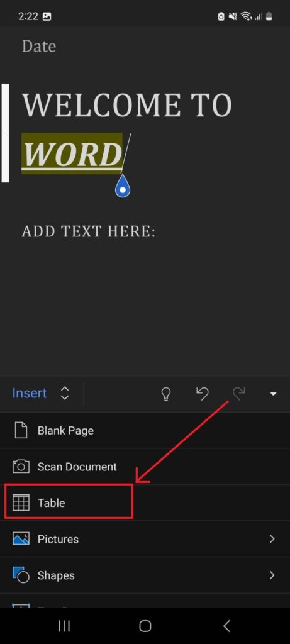Viewport: 290px width, 644px height.
Task: Expand the Shapes submenu chevron
Action: [272, 575]
